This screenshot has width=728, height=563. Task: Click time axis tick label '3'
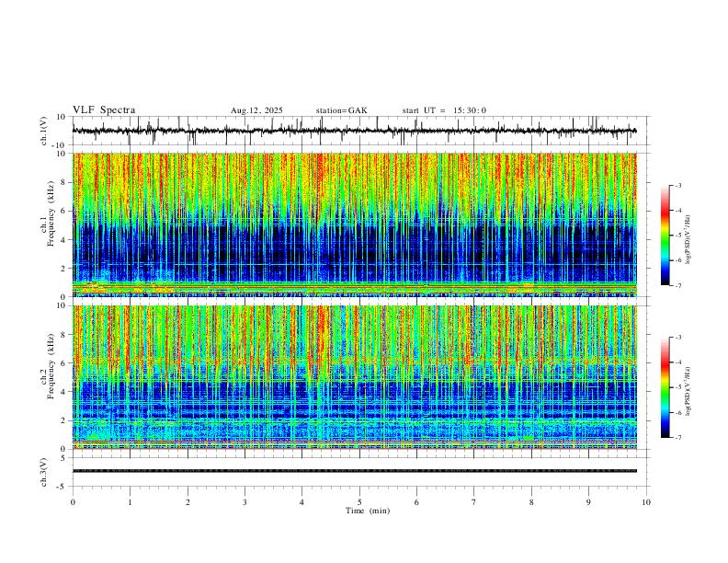pyautogui.click(x=245, y=502)
